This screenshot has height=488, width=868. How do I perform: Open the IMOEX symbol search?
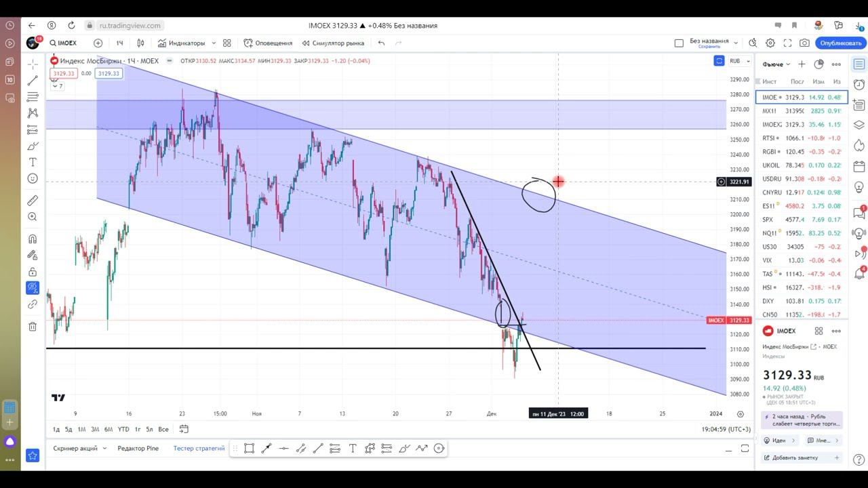62,43
